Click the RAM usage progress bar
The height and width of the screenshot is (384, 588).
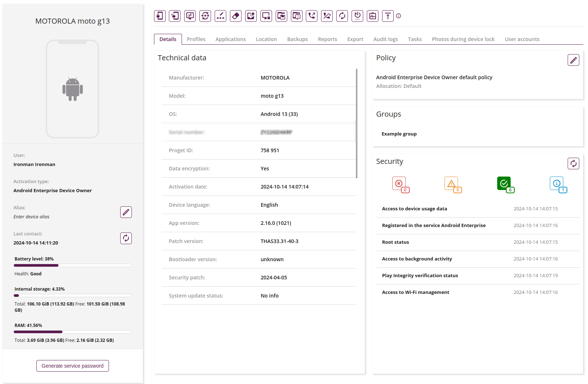click(x=73, y=332)
